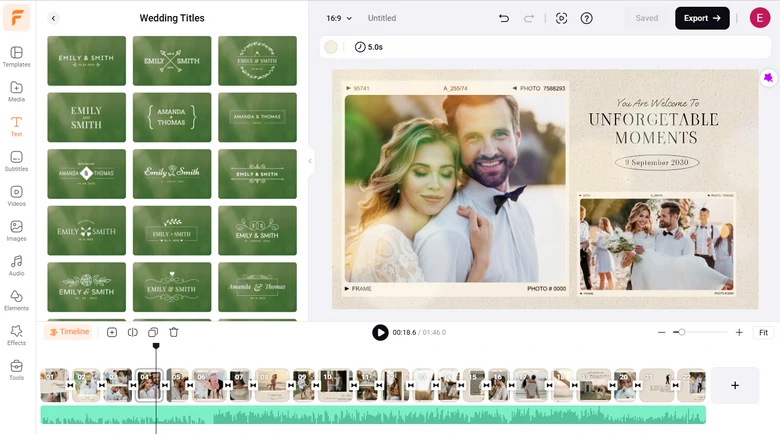Click the Fit timeline button

pos(763,332)
